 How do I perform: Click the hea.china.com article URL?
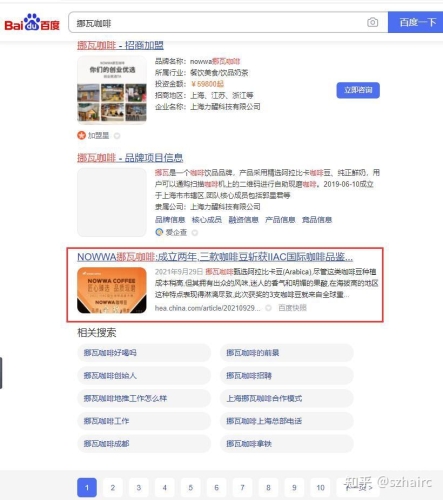(207, 308)
